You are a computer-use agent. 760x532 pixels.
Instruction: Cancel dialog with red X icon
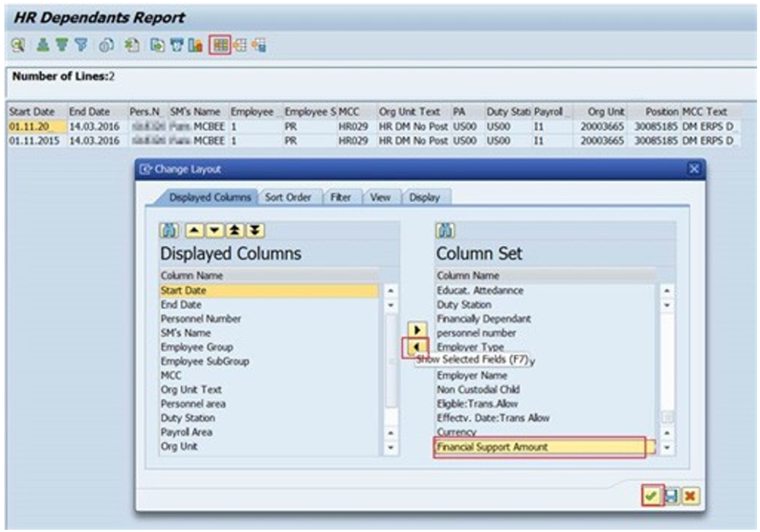click(690, 496)
